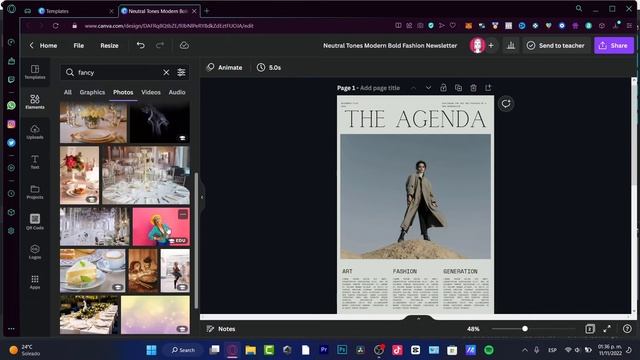640x360 pixels.
Task: Move page up chevron
Action: (x=413, y=88)
